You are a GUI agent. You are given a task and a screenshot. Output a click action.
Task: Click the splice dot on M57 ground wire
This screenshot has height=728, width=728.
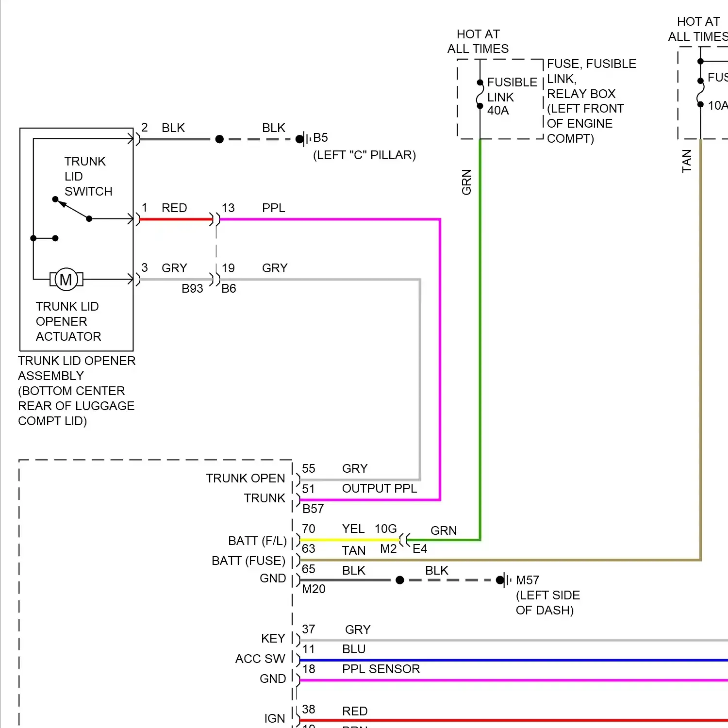tap(400, 580)
